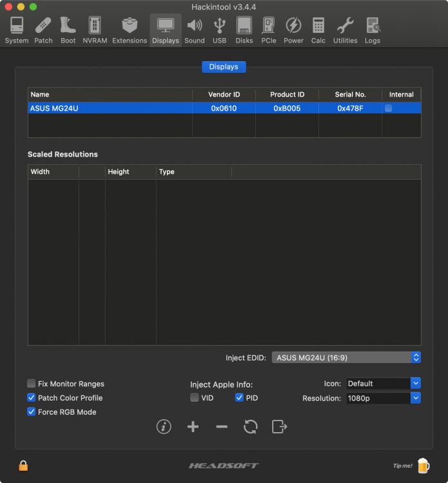
Task: Click the info icon button
Action: pos(164,426)
